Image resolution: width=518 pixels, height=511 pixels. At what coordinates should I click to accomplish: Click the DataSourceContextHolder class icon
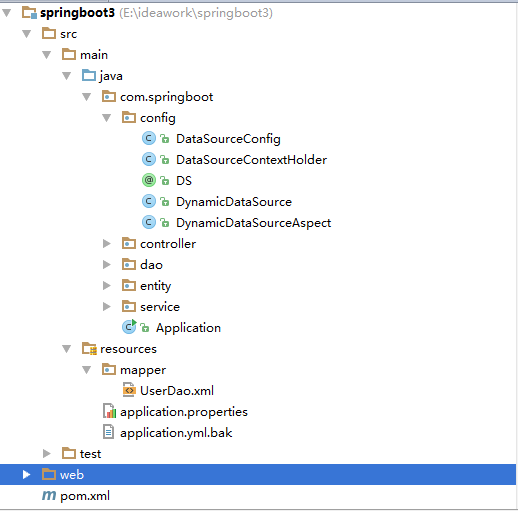click(x=149, y=159)
